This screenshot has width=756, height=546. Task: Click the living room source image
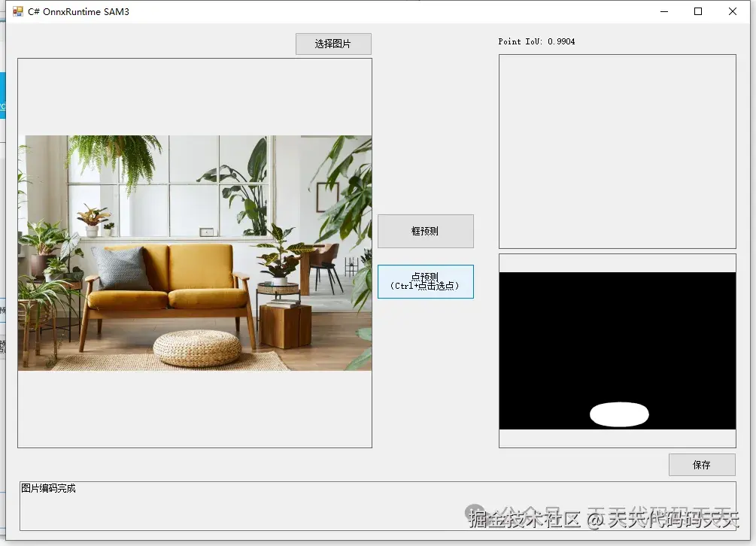coord(195,253)
